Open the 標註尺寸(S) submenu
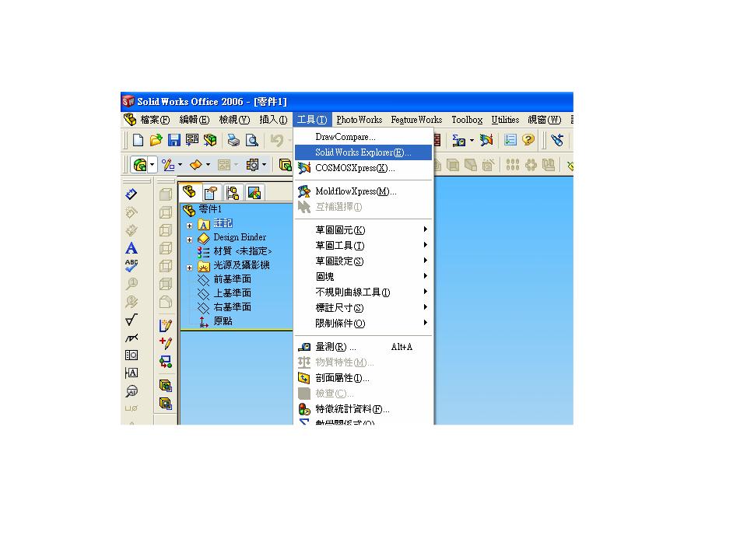This screenshot has width=747, height=560. click(x=363, y=308)
